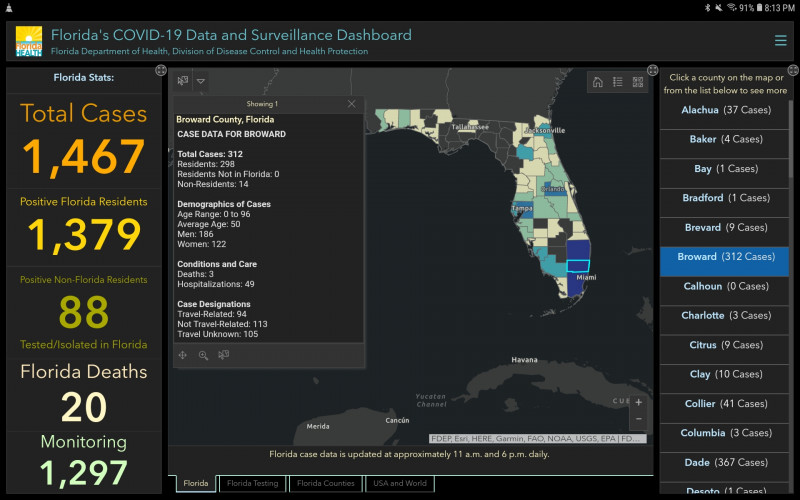Image resolution: width=800 pixels, height=500 pixels.
Task: Expand the Florida Stats panel
Action: tap(160, 71)
